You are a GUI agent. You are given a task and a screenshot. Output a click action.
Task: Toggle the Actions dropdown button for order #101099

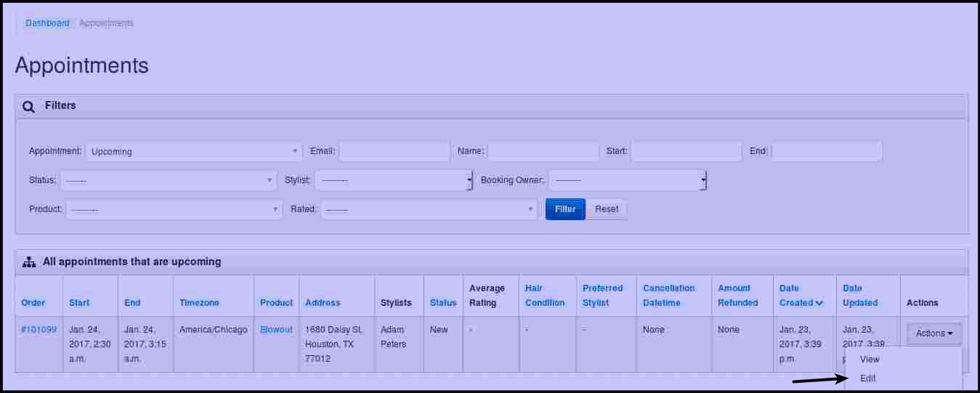point(934,333)
